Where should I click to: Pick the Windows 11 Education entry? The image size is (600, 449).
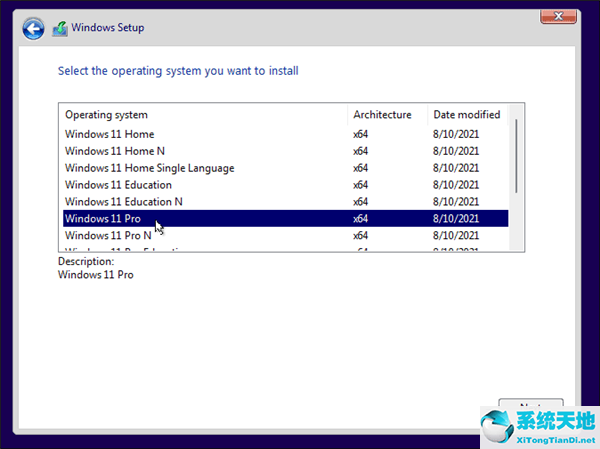click(118, 185)
